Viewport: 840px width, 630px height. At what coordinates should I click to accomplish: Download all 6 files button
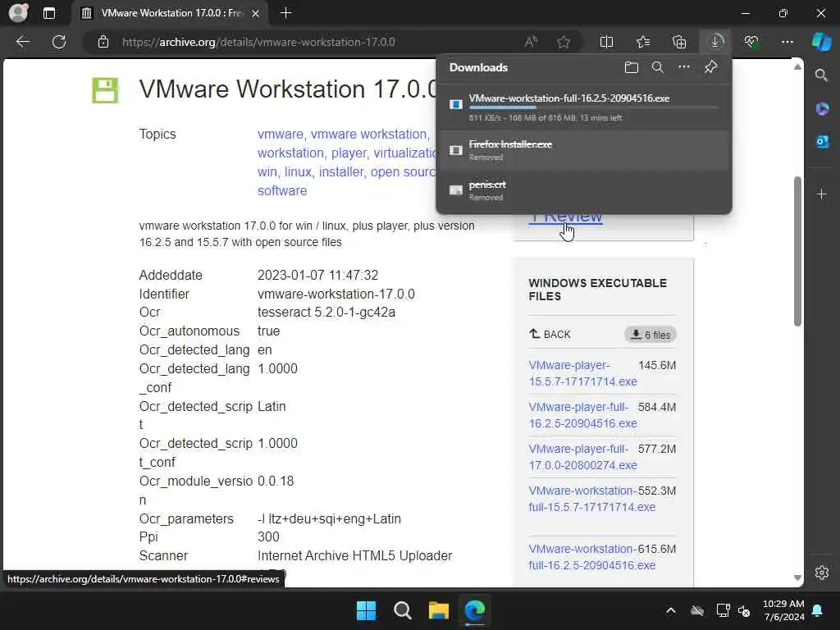coord(651,335)
